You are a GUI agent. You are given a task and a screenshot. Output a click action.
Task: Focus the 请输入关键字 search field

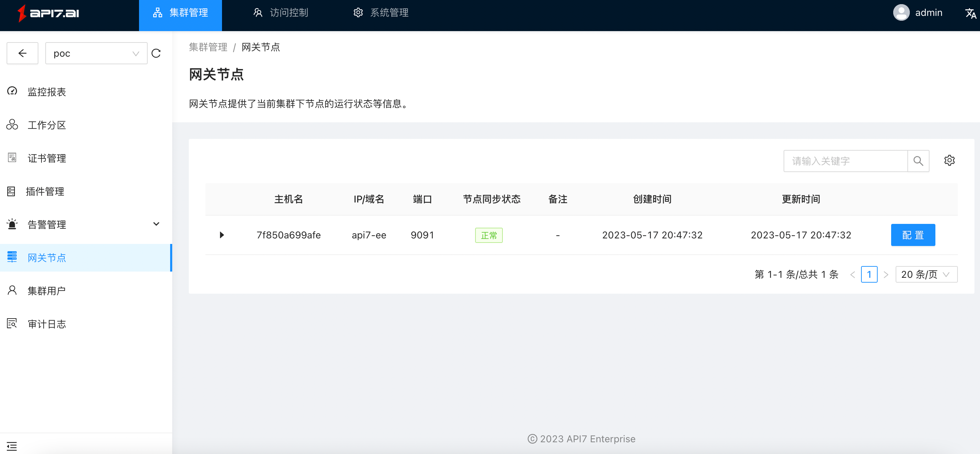(x=845, y=161)
